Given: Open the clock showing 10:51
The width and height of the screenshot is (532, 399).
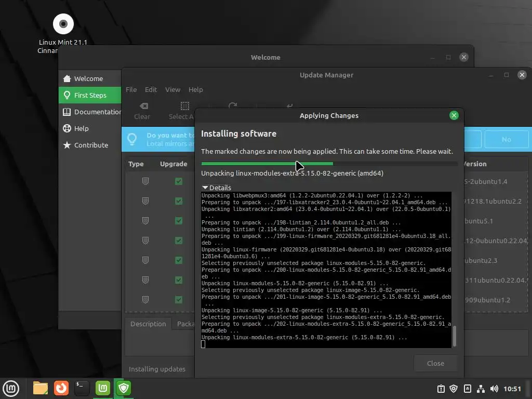Looking at the screenshot, I should [x=512, y=389].
